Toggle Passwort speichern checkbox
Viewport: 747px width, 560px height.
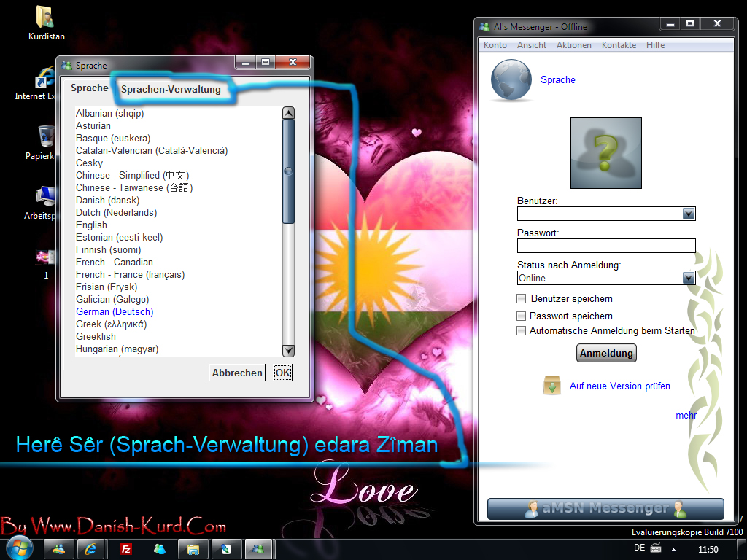pyautogui.click(x=521, y=316)
